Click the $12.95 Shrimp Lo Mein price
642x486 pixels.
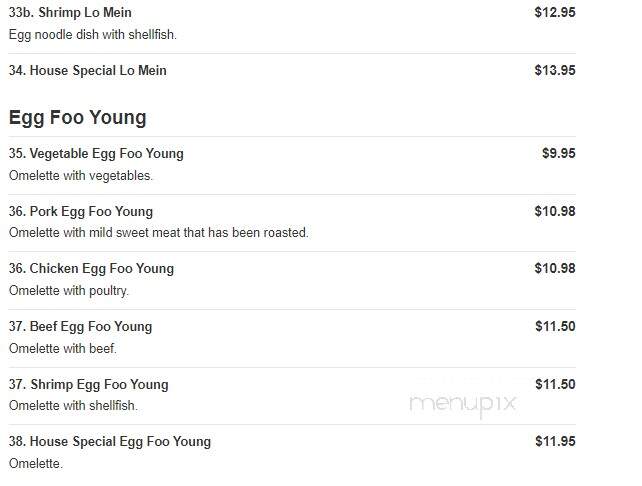[x=555, y=12]
